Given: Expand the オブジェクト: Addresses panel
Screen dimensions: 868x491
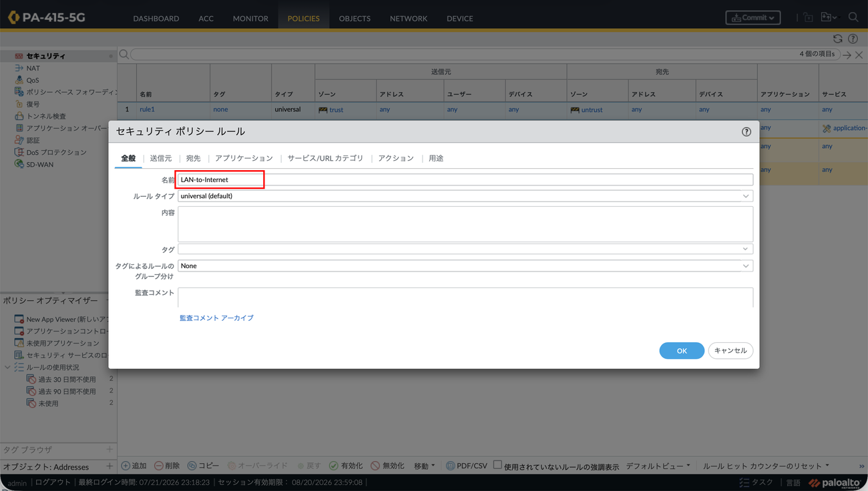Looking at the screenshot, I should click(x=109, y=466).
